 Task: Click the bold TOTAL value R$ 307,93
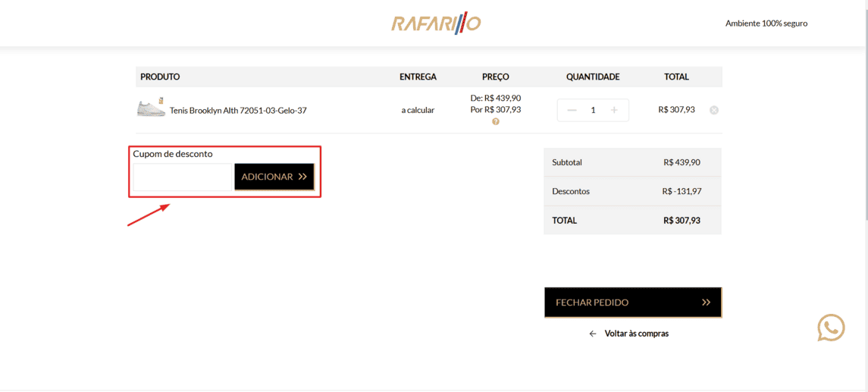682,221
